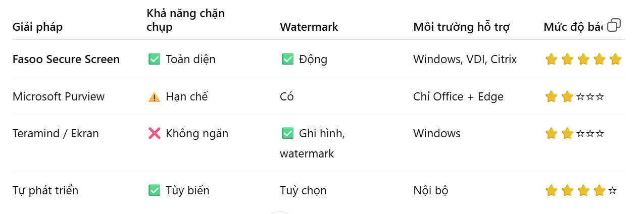Click the green checkmark beside Ghi hình

click(287, 133)
